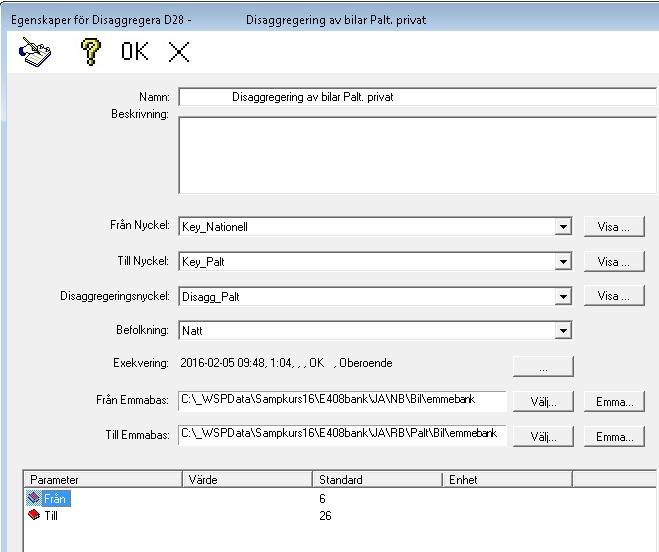Open help via the question mark icon
This screenshot has width=659, height=552.
point(91,52)
